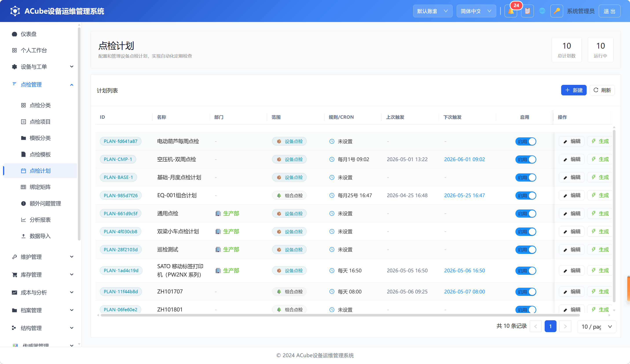Viewport: 630px width, 364px height.
Task: Click the ACube logo icon
Action: 15,11
